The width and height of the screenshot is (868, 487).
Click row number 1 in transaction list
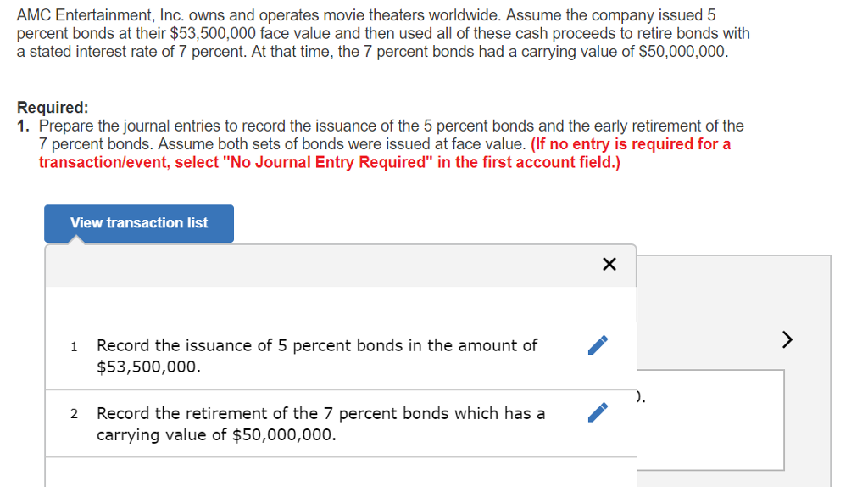pyautogui.click(x=75, y=347)
